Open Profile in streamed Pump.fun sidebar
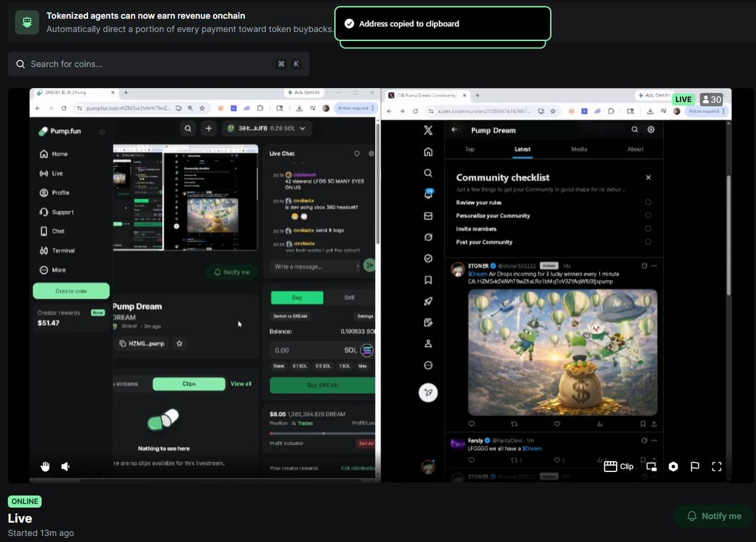The width and height of the screenshot is (756, 542). pyautogui.click(x=54, y=193)
